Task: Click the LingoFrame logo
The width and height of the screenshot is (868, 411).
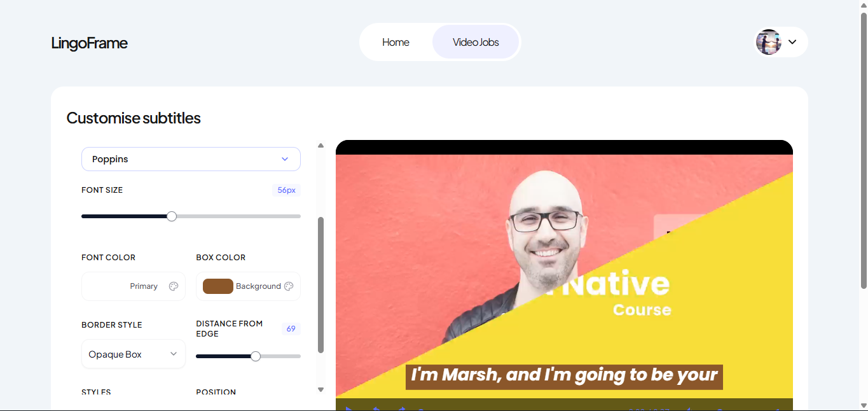Action: (x=90, y=43)
